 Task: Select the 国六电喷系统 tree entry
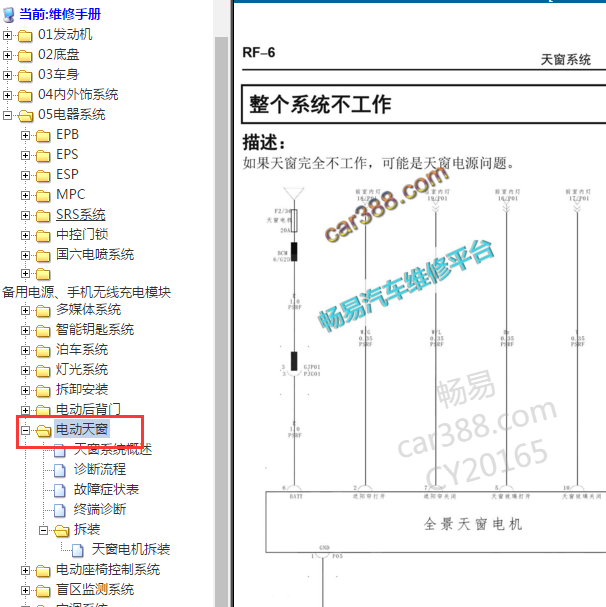pyautogui.click(x=95, y=255)
